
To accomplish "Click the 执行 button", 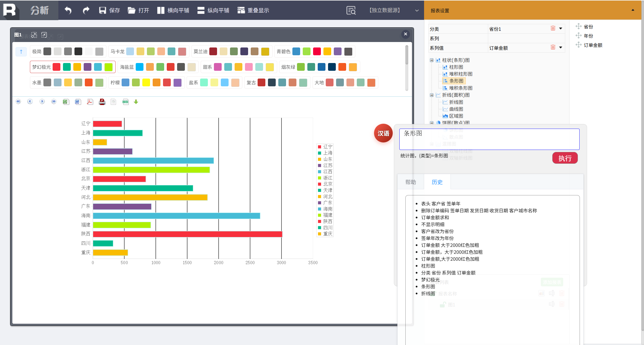I will [565, 158].
